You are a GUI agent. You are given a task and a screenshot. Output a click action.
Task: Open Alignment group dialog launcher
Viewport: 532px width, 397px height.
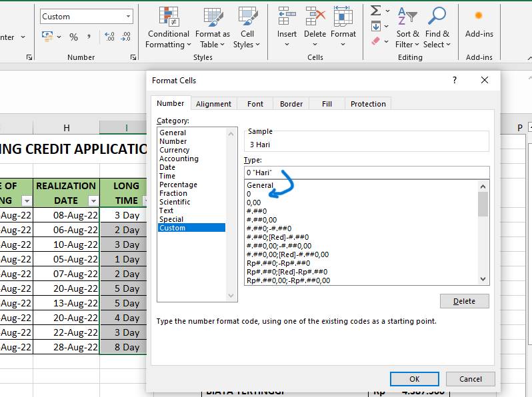[29, 58]
